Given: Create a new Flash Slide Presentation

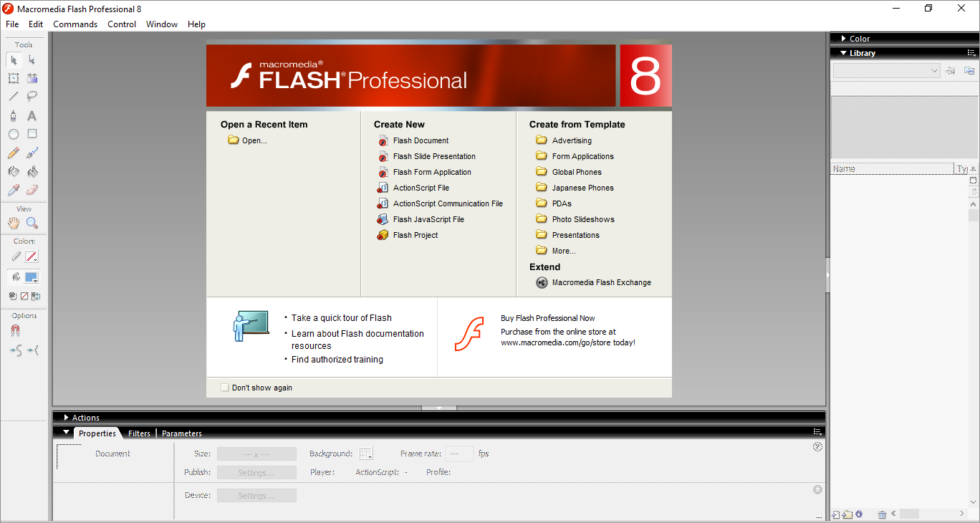Looking at the screenshot, I should pos(426,156).
